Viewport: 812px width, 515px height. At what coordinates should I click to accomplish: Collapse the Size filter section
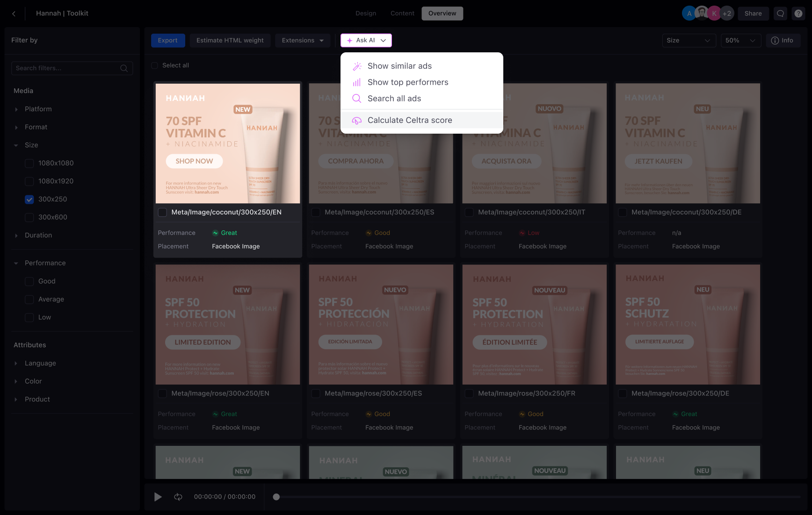[x=16, y=145]
